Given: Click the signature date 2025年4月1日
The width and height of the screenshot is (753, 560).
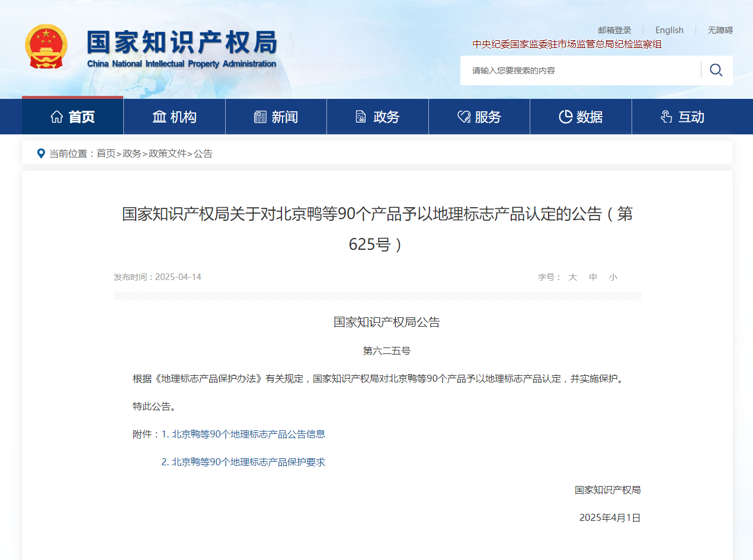Looking at the screenshot, I should coord(610,517).
